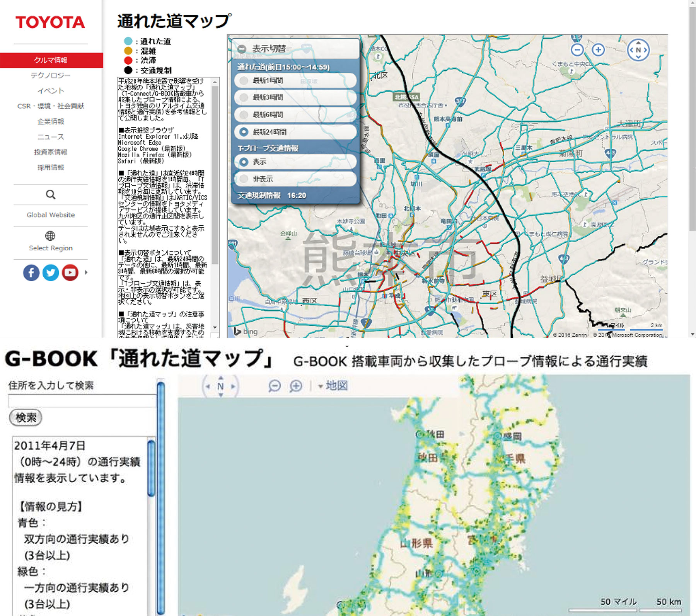Click 2011年4月7日 date text

point(49,446)
